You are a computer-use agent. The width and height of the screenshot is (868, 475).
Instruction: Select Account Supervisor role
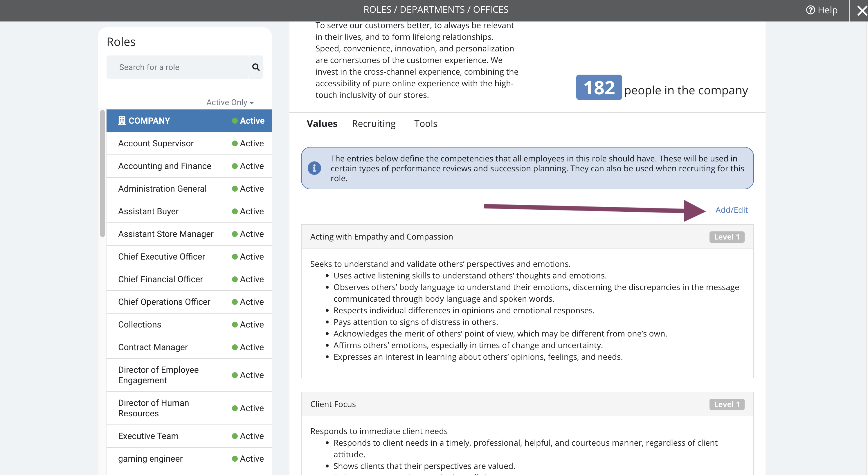click(189, 143)
